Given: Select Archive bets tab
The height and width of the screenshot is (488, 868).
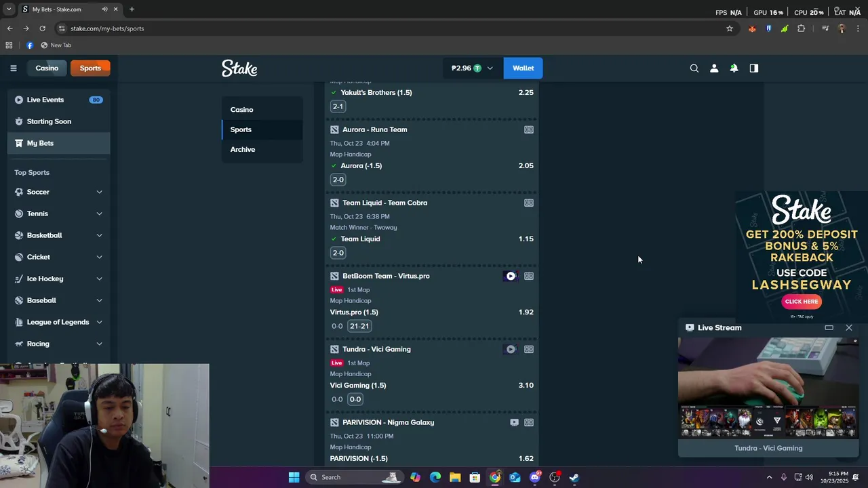Looking at the screenshot, I should 262,149.
